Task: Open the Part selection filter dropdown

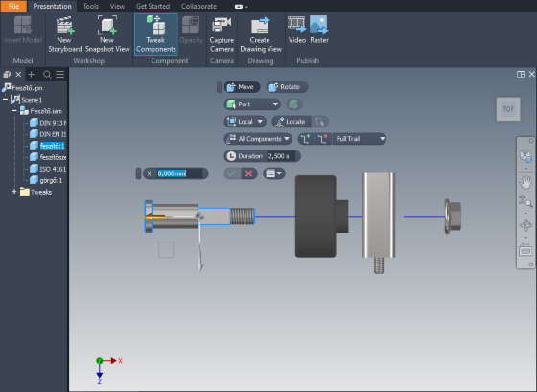Action: (252, 104)
